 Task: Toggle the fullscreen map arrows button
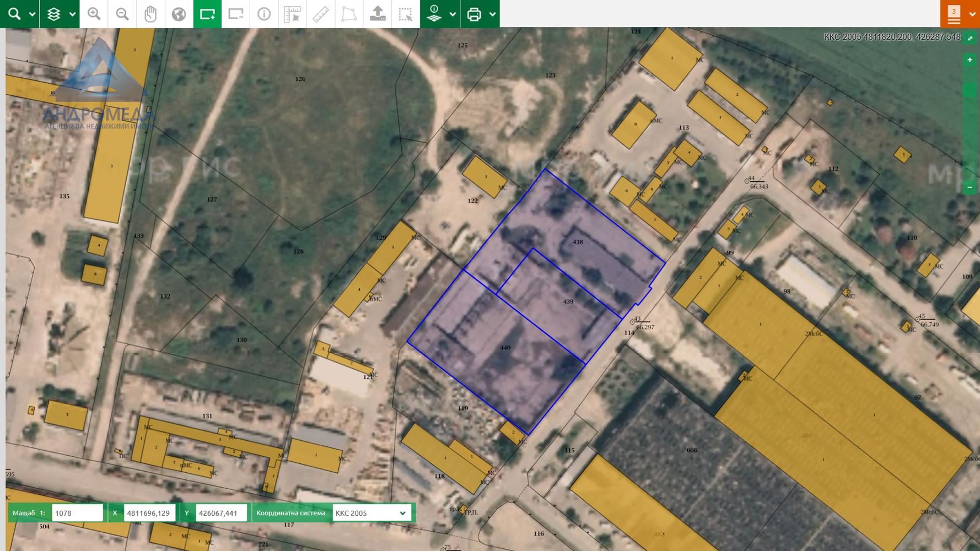(x=970, y=37)
